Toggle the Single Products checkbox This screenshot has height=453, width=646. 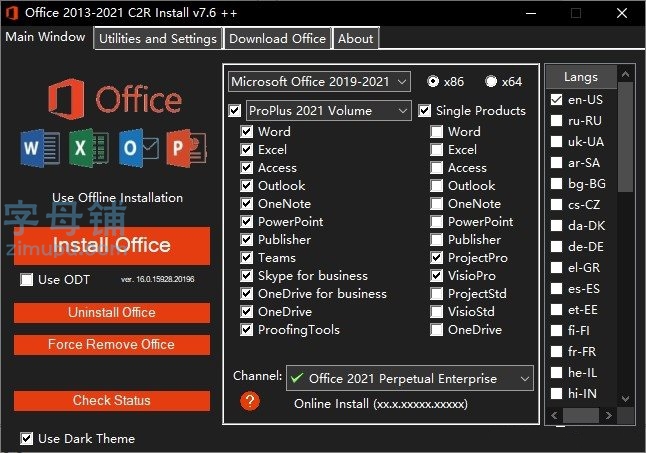[x=424, y=111]
